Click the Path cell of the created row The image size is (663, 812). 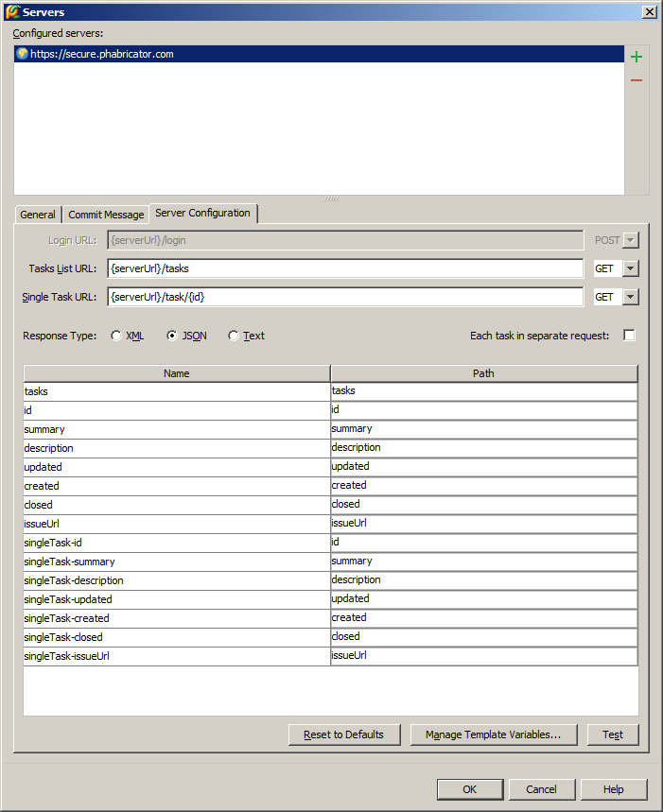point(484,486)
